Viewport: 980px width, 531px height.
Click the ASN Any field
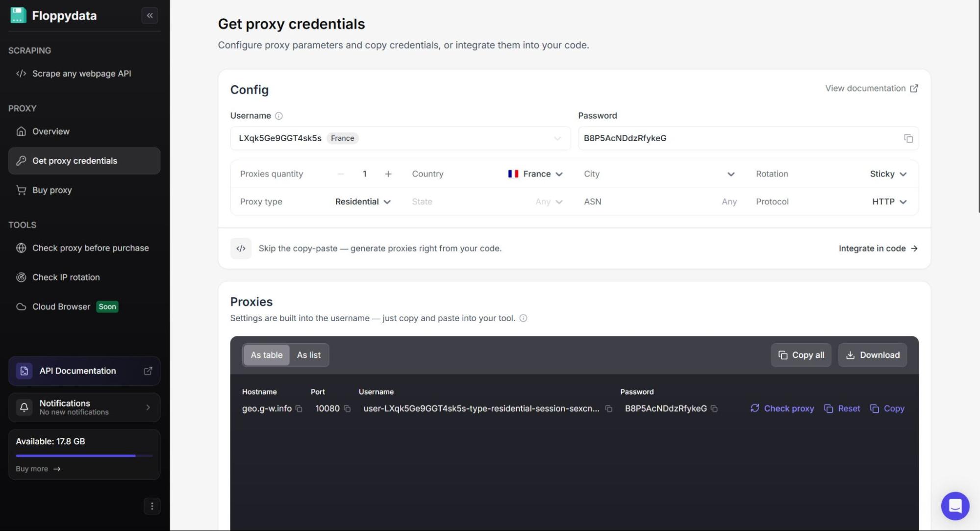[729, 202]
